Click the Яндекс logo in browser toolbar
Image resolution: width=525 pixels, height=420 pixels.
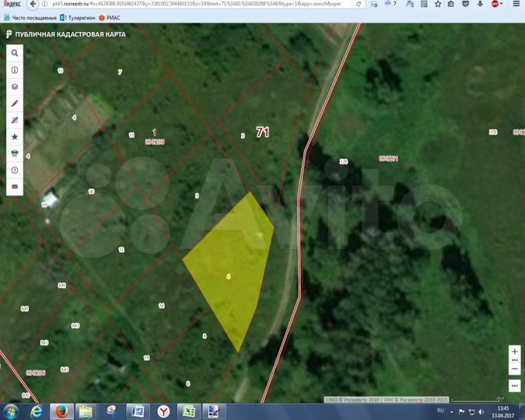coord(12,4)
